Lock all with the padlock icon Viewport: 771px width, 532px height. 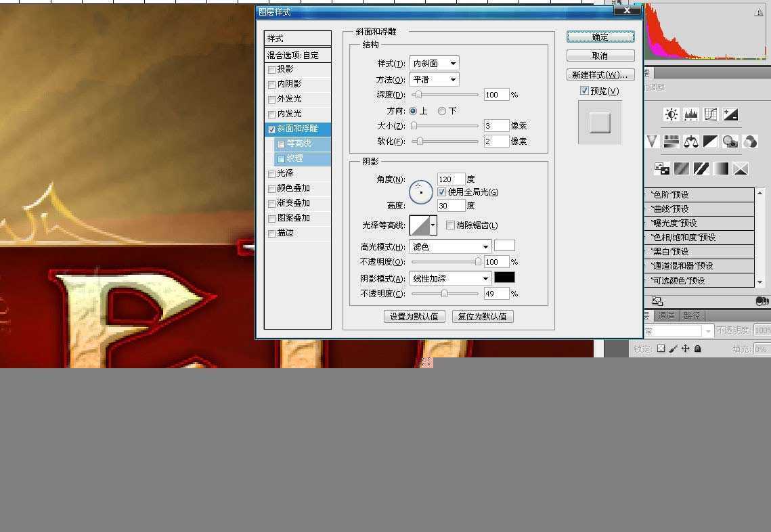point(697,349)
